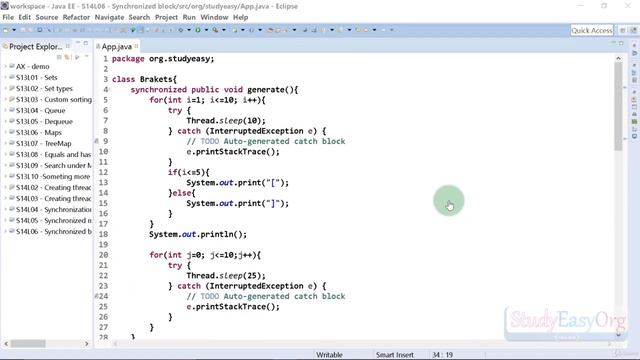The image size is (640, 360).
Task: Click the scroll-up arrow of the editor scrollbar
Action: 618,58
